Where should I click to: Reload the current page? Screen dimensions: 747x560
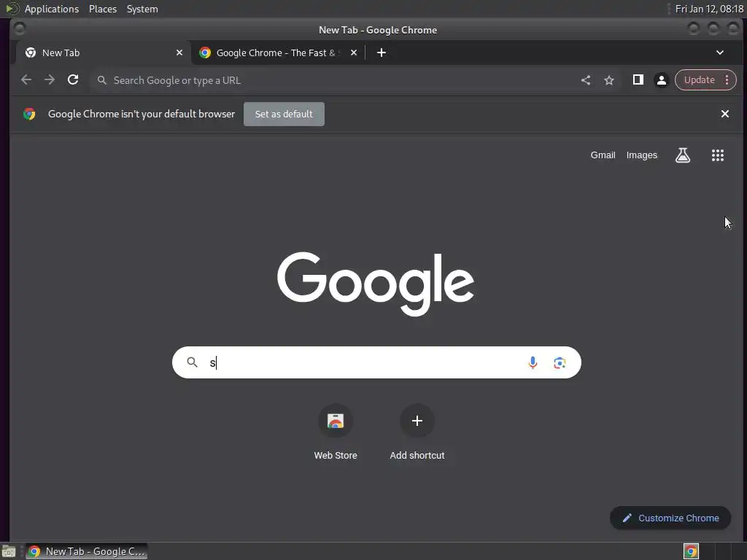click(73, 80)
